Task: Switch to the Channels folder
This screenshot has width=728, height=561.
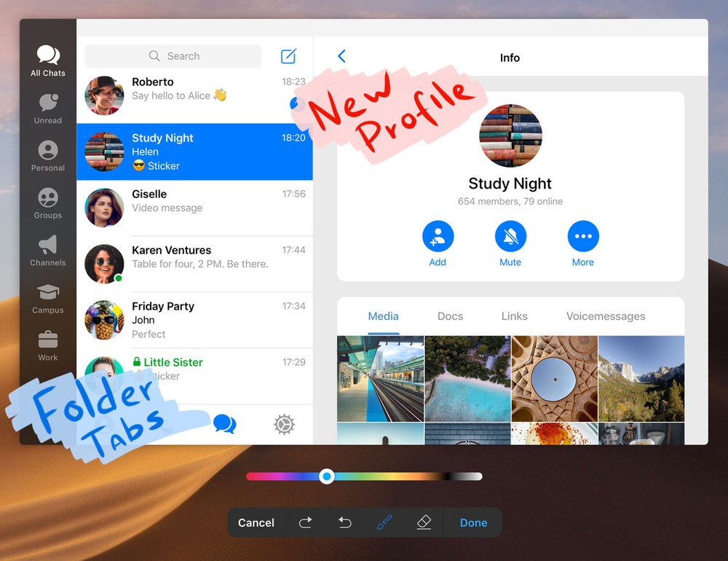Action: (x=48, y=250)
